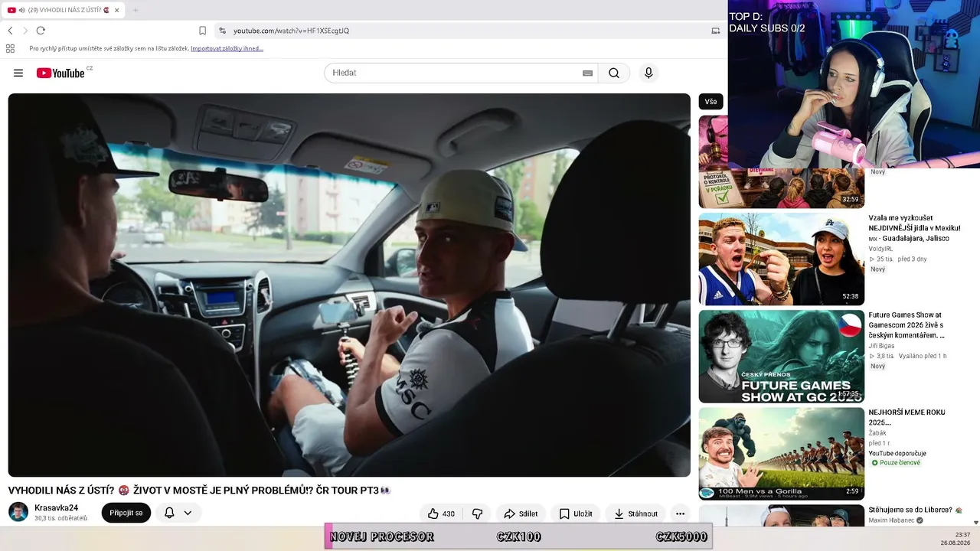Screen dimensions: 980x551
Task: Start voice search with the microphone
Action: 648,73
